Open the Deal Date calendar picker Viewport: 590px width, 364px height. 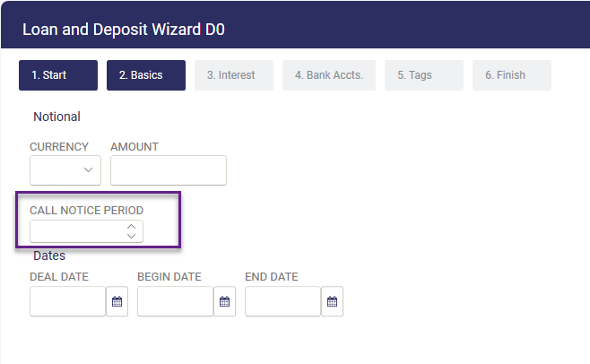pyautogui.click(x=117, y=301)
